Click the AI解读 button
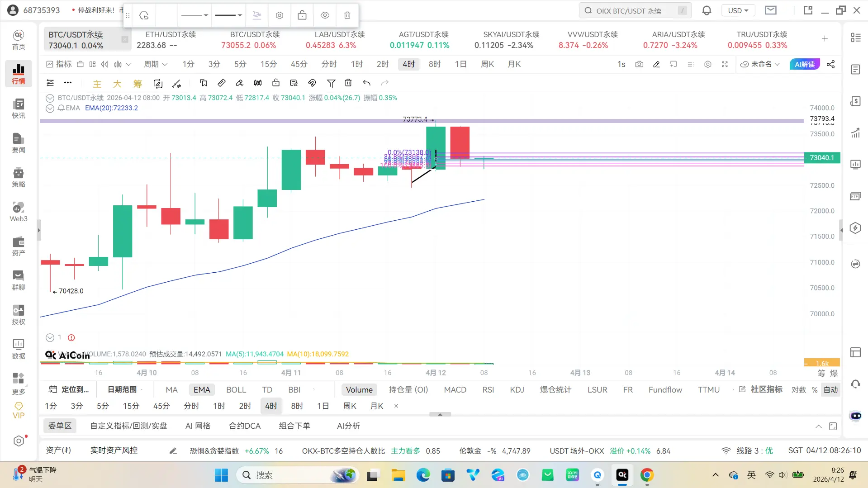 [805, 64]
